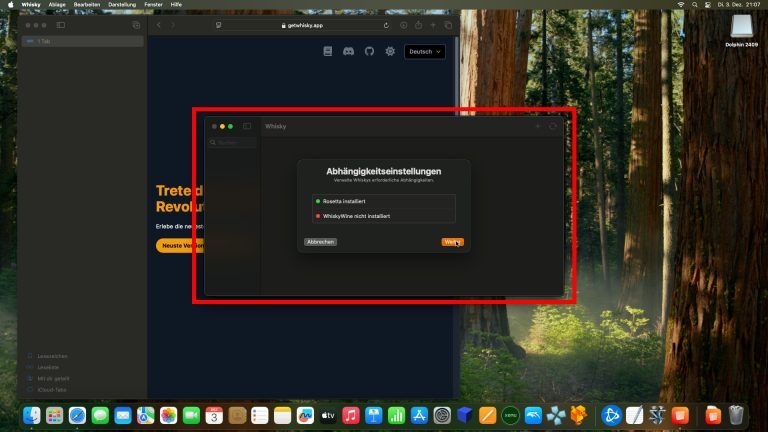Click the search field in Whisky sidebar
Screen dimensions: 768x432
(233, 143)
